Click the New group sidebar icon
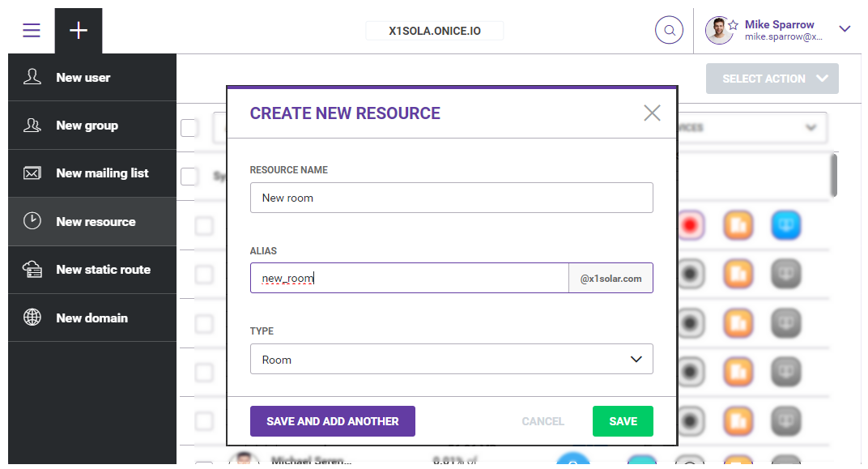This screenshot has width=868, height=469. (32, 125)
